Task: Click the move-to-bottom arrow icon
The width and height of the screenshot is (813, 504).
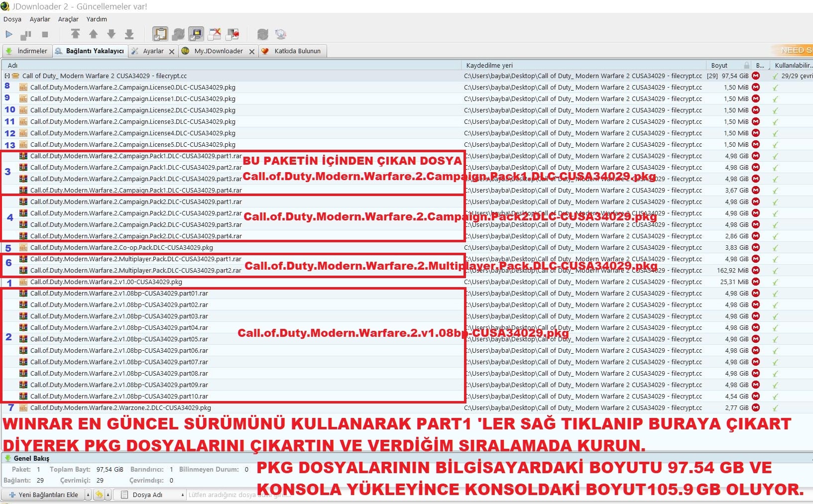Action: tap(129, 34)
